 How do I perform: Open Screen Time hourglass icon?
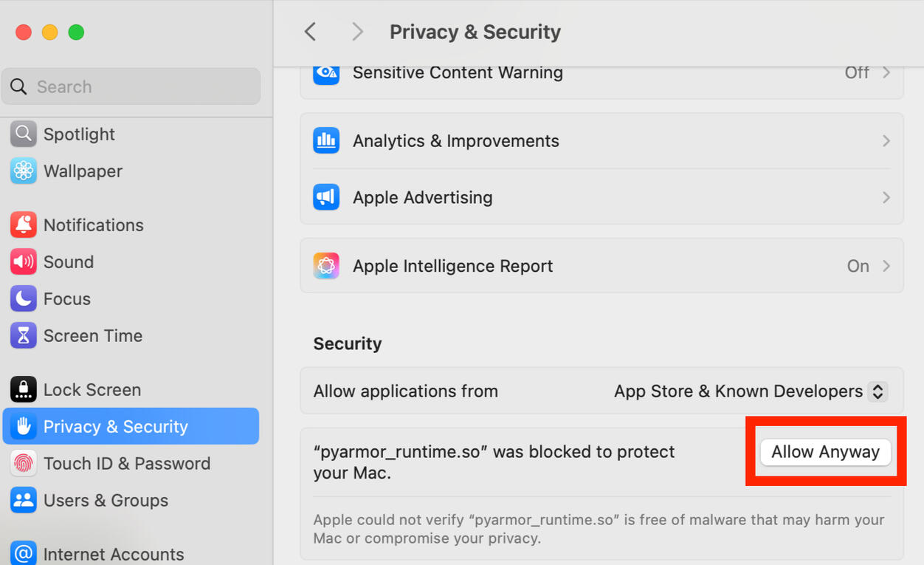click(24, 335)
